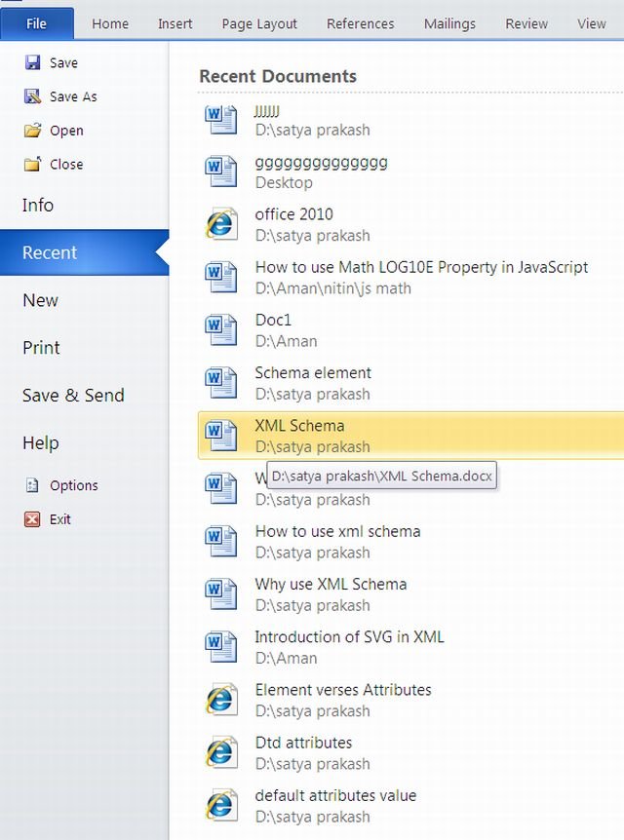Click Word icon beside JJJJJJ document

click(x=221, y=120)
